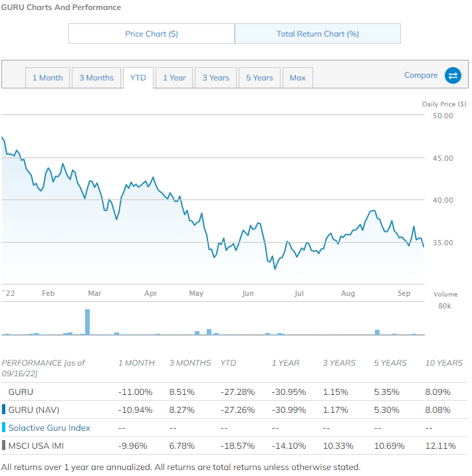Select the 3 Months range tab
This screenshot has height=476, width=472.
click(96, 78)
